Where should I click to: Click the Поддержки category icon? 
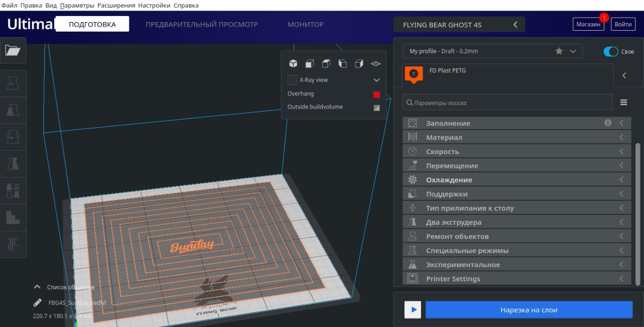413,194
